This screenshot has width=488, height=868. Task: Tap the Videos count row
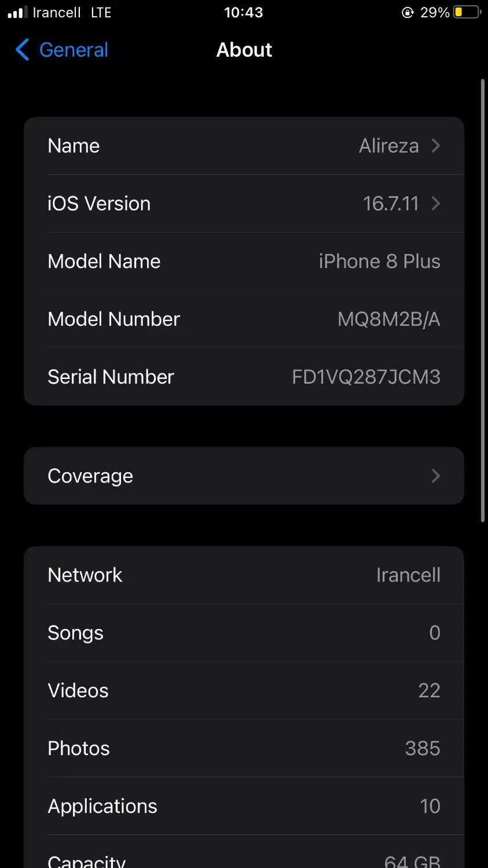pyautogui.click(x=244, y=690)
